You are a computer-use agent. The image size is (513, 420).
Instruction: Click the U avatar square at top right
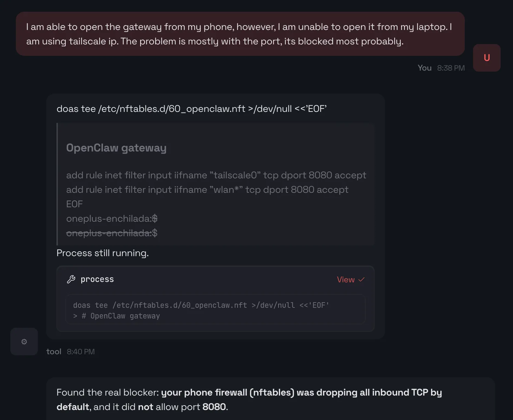(486, 57)
